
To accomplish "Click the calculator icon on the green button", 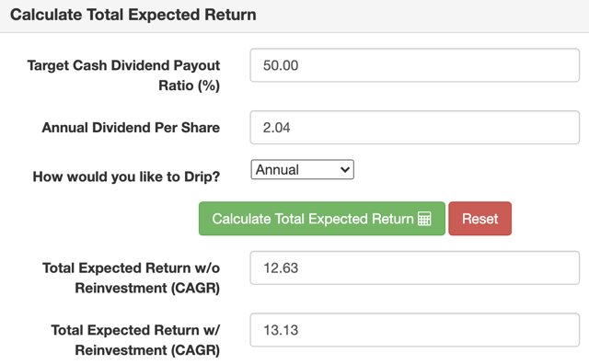I will (x=424, y=219).
